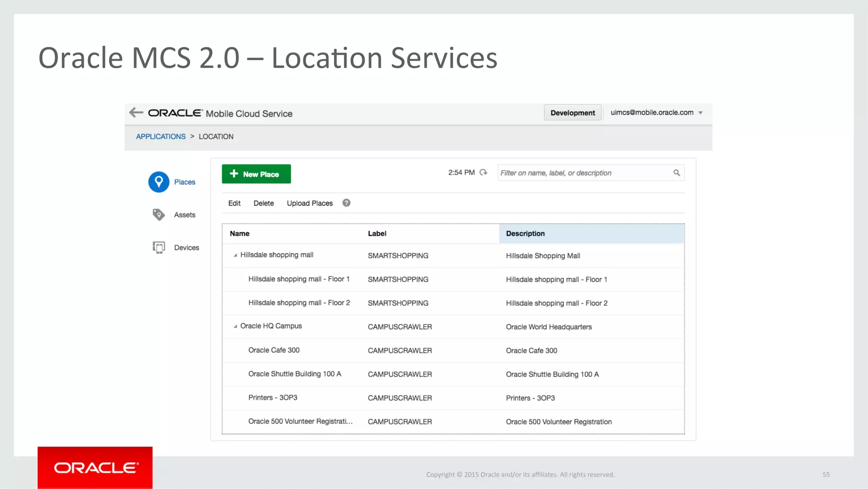Select the Hillsdale shopping mall - Floor 2 row name
Screen dimensions: 868x489
click(x=299, y=302)
